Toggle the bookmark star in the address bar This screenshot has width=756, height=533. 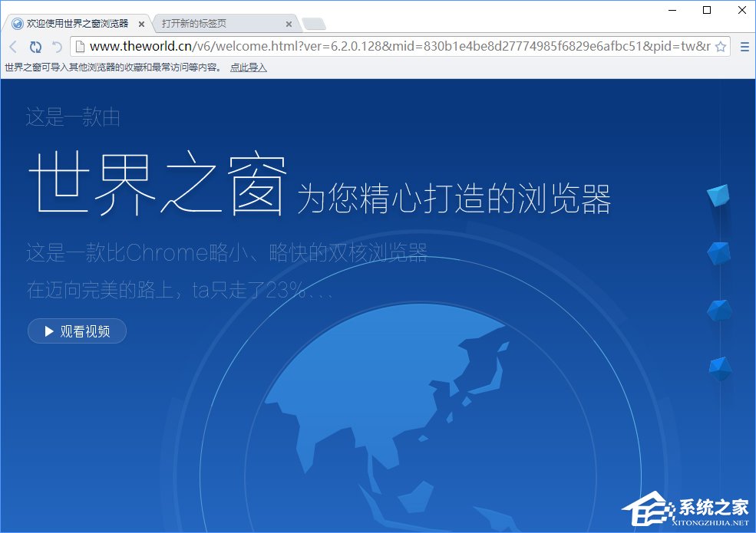[x=720, y=47]
